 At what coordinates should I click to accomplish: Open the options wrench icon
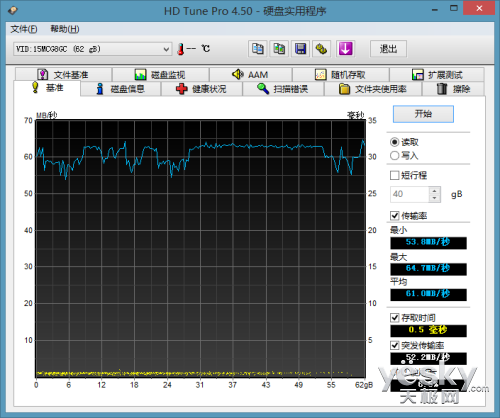[321, 49]
